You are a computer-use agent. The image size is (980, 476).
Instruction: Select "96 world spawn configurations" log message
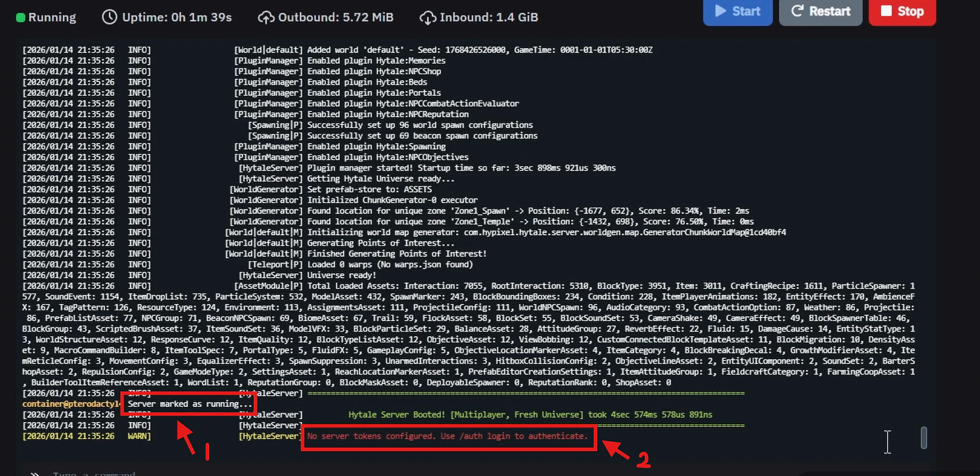click(420, 125)
